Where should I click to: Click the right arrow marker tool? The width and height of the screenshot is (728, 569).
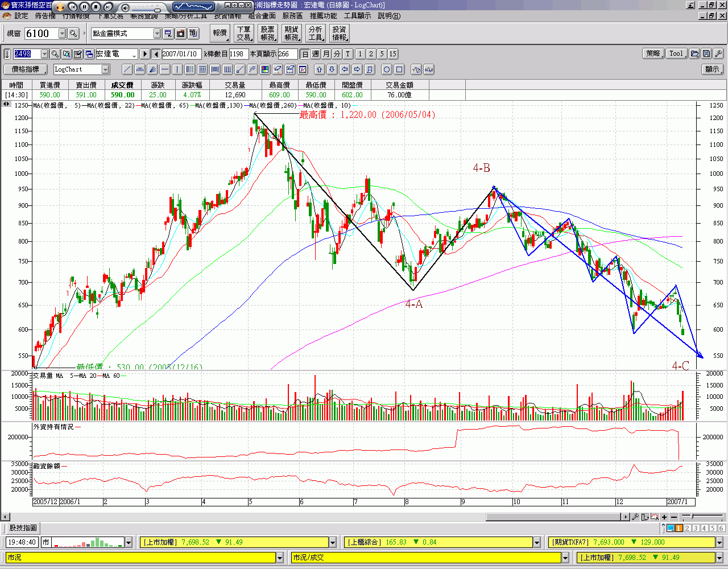click(x=357, y=69)
